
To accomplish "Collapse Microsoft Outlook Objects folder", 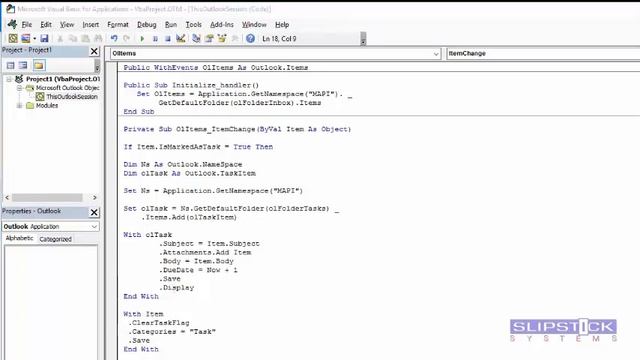I will pyautogui.click(x=19, y=88).
